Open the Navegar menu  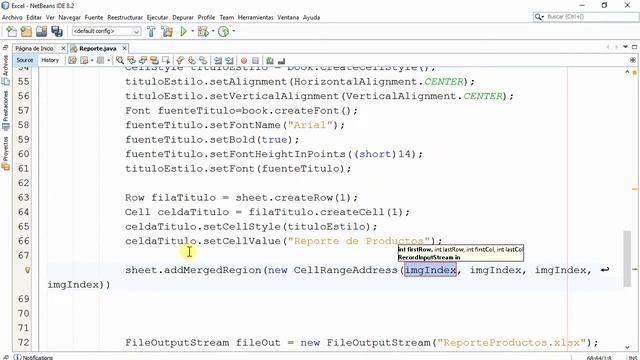point(69,17)
